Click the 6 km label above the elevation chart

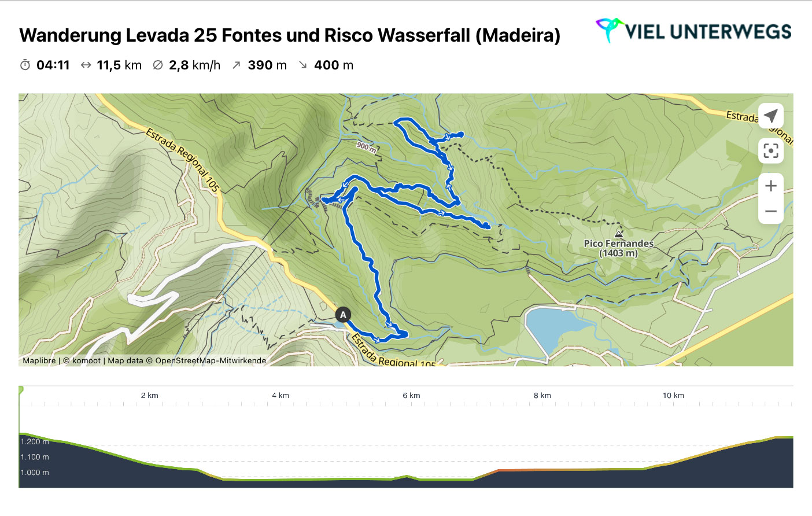click(x=411, y=395)
